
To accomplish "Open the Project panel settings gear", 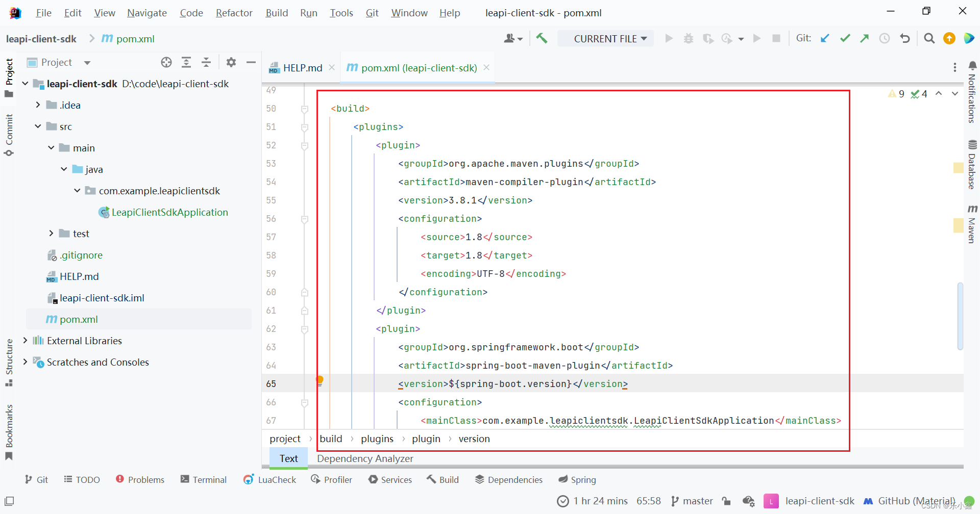I will (231, 62).
